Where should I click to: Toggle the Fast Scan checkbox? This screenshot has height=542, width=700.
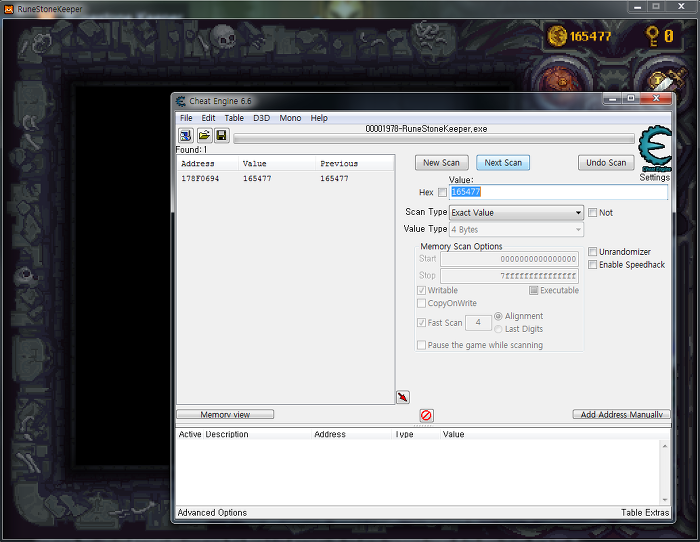point(421,322)
